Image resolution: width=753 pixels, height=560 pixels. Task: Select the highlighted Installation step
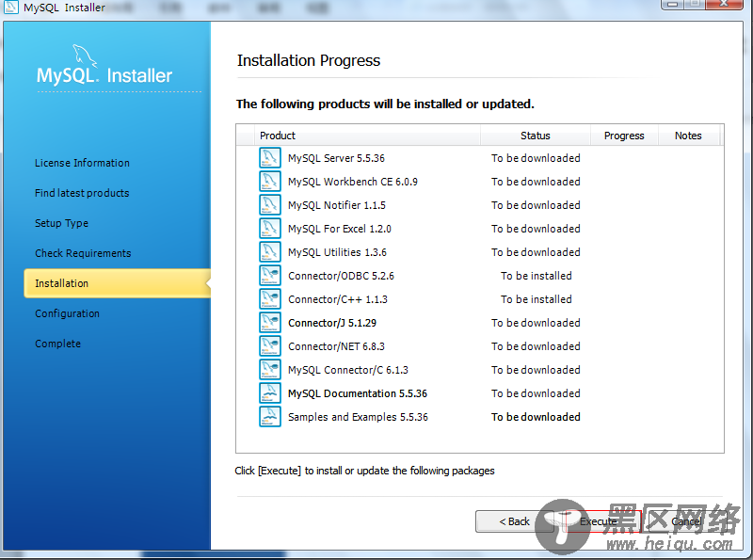pos(117,283)
